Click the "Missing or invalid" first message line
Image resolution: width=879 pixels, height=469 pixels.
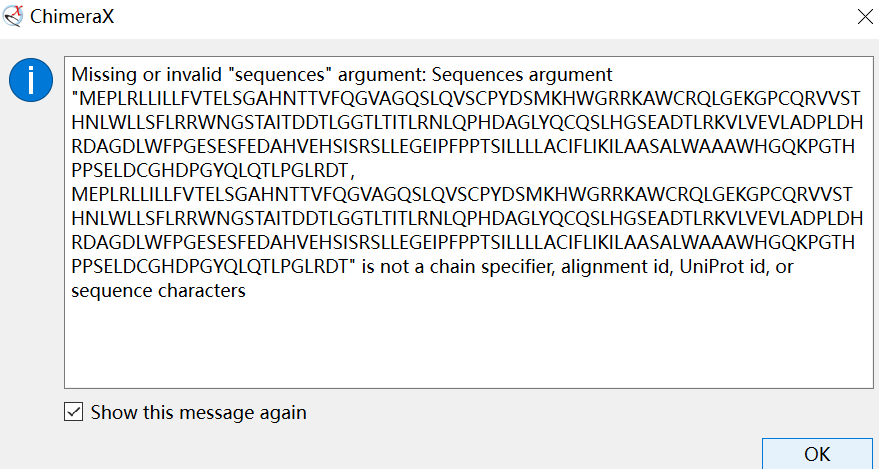pos(341,76)
